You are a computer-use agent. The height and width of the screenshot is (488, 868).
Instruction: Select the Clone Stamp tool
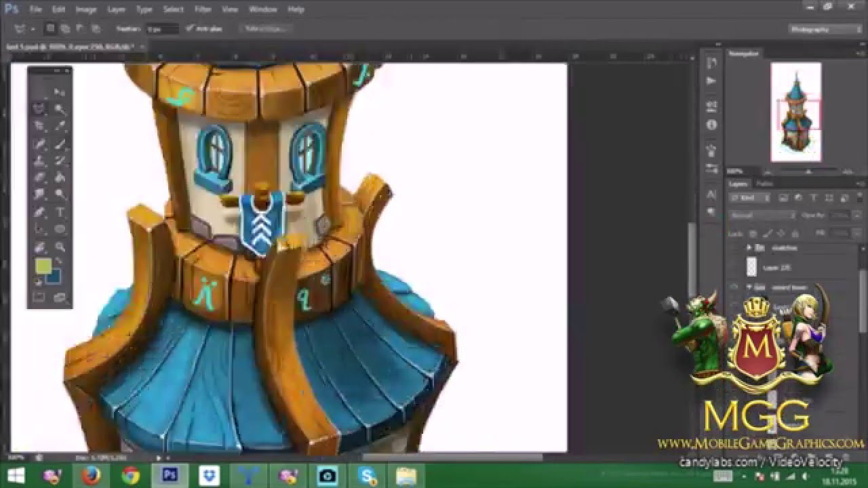(x=39, y=161)
